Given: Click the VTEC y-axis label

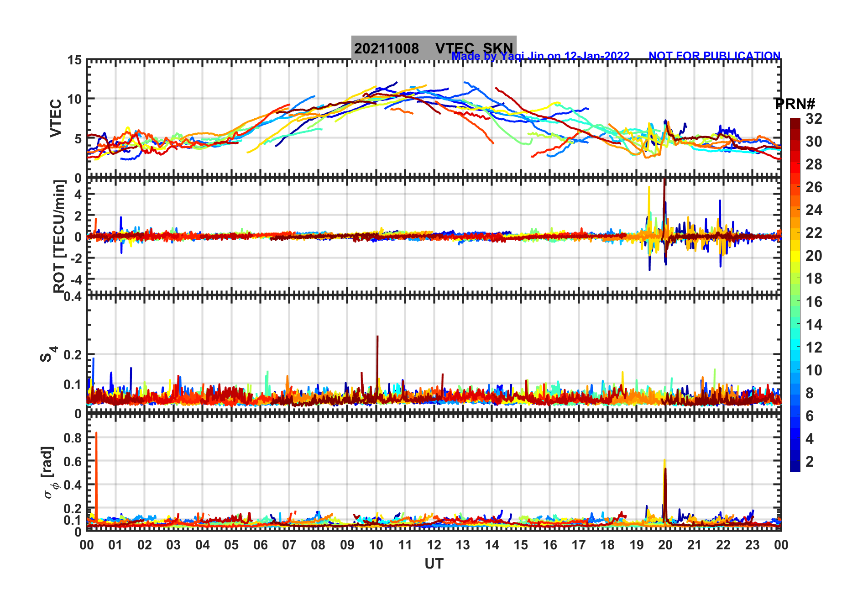Looking at the screenshot, I should 56,118.
